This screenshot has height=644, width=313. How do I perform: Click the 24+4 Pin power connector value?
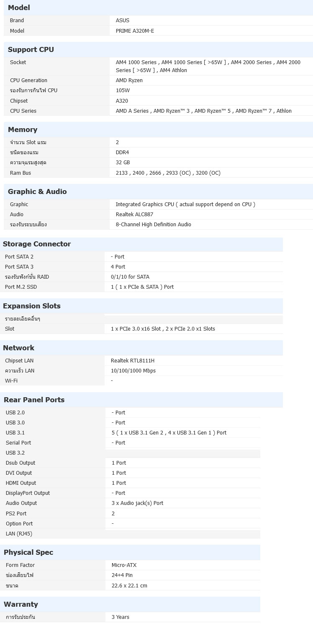click(122, 575)
